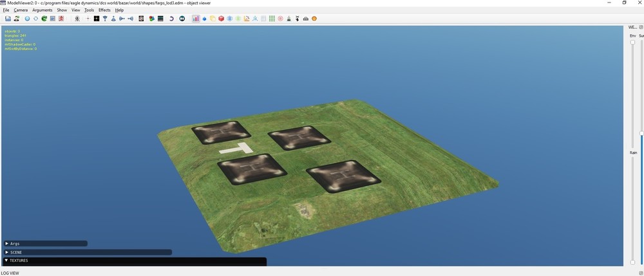Screen dimensions: 644x276
Task: Click the small blue cube icon
Action: [204, 19]
